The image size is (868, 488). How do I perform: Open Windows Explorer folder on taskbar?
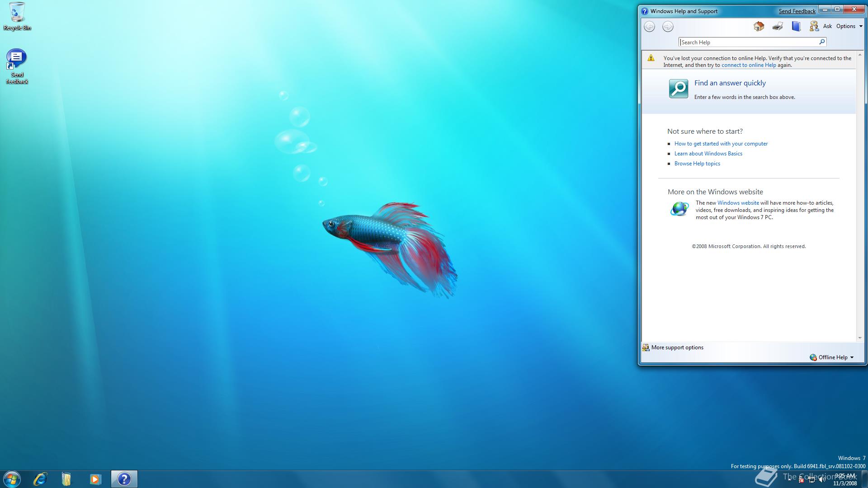coord(66,479)
